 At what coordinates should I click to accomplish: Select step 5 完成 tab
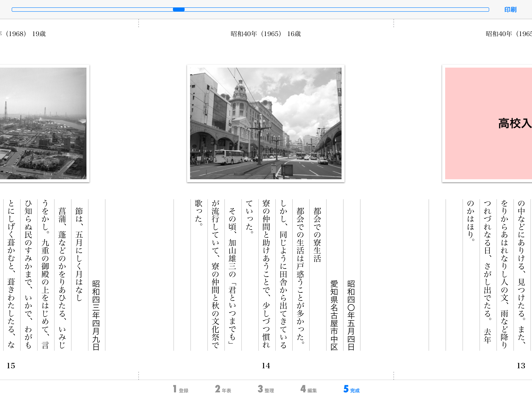coord(352,389)
